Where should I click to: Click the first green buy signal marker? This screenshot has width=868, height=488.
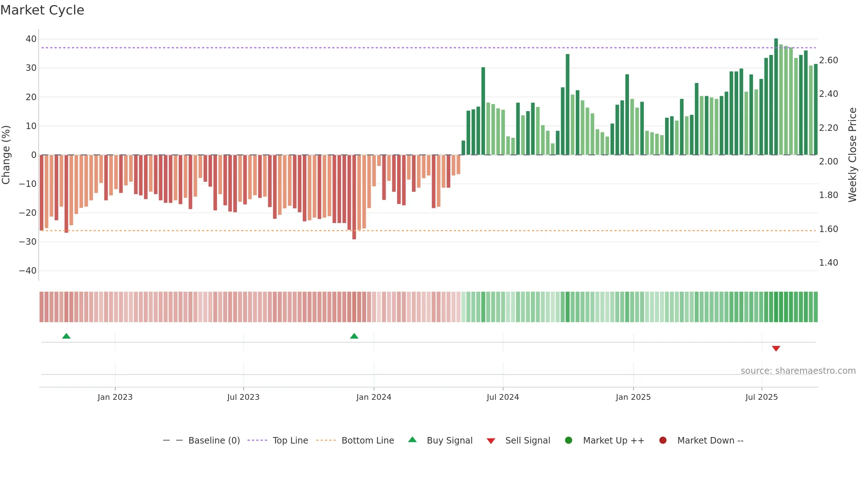point(66,336)
